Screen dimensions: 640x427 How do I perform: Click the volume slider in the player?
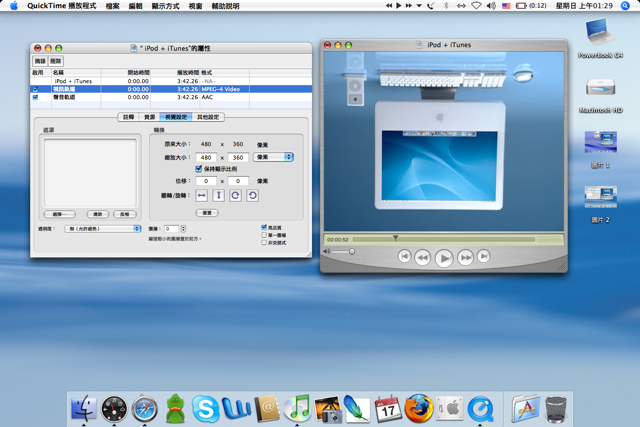pyautogui.click(x=343, y=251)
